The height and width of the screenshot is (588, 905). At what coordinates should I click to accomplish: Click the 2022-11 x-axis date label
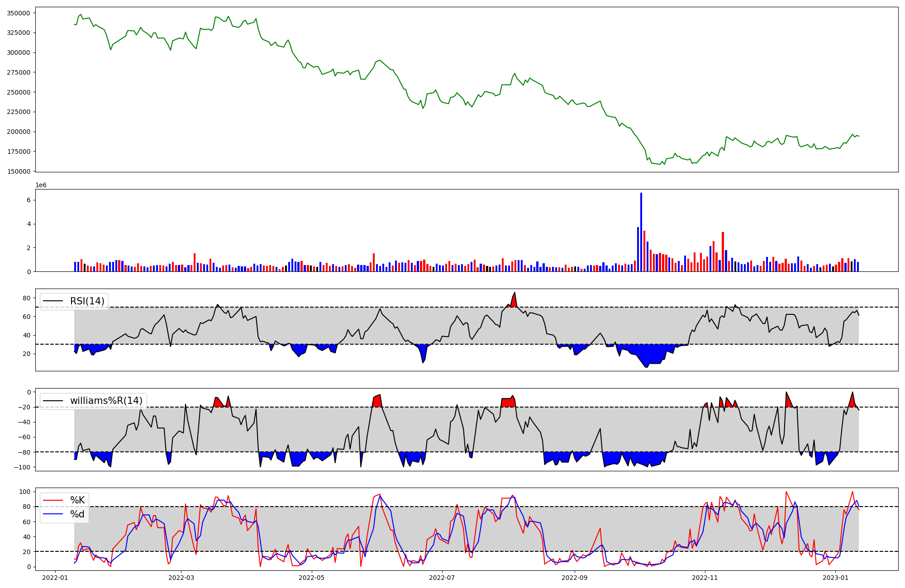point(705,578)
